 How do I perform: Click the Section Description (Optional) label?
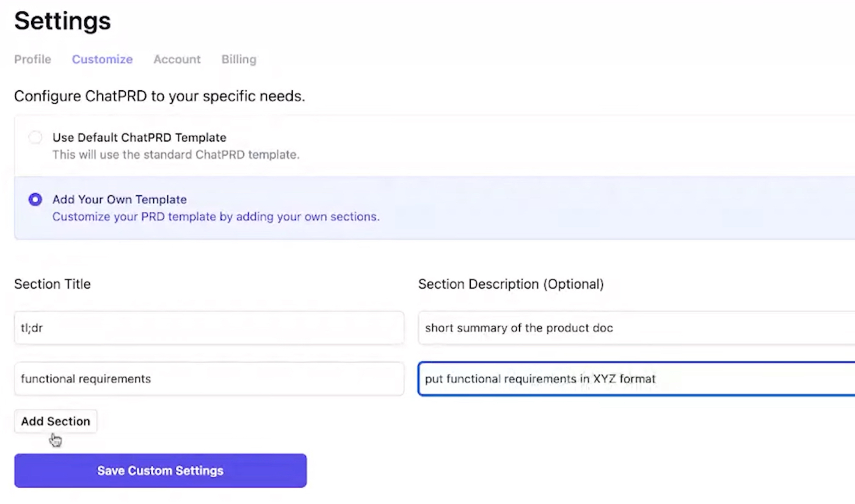click(511, 284)
